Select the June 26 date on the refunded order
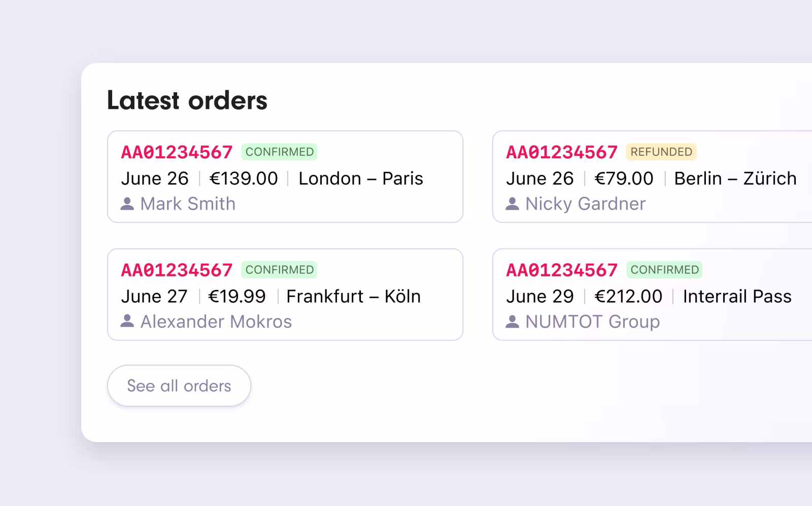The height and width of the screenshot is (506, 812). pyautogui.click(x=540, y=178)
